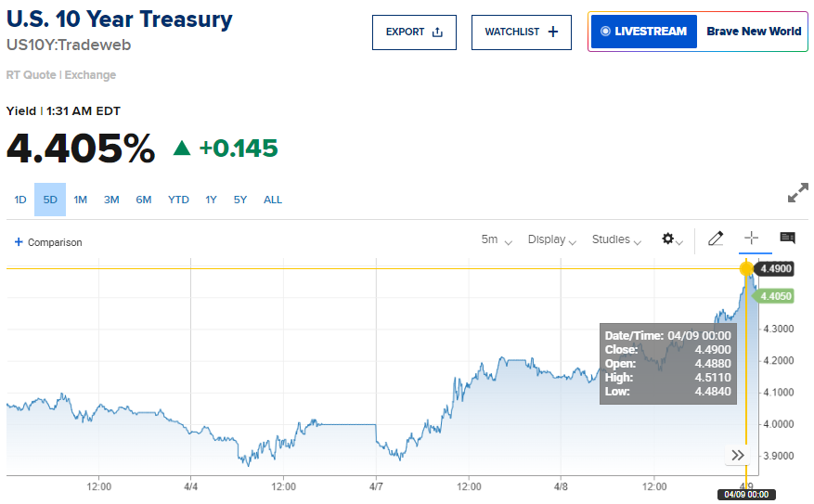814x504 pixels.
Task: Open the Livestream player
Action: [643, 32]
